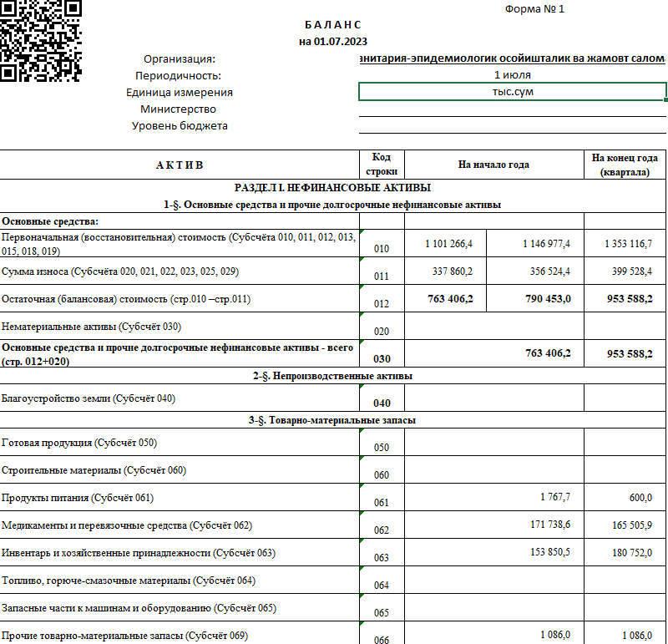The image size is (668, 644).
Task: Select the 'Код строки' header cell
Action: click(382, 165)
